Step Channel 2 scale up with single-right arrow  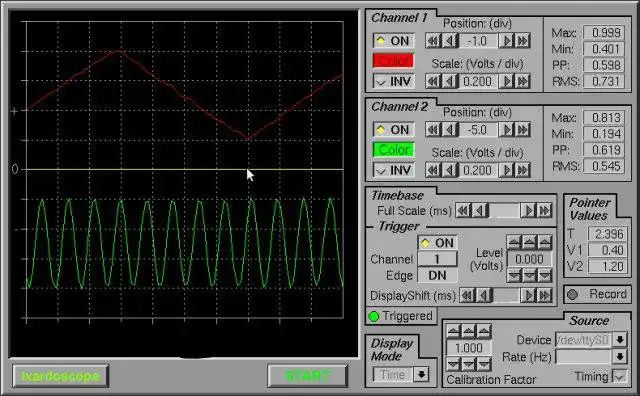coord(507,170)
